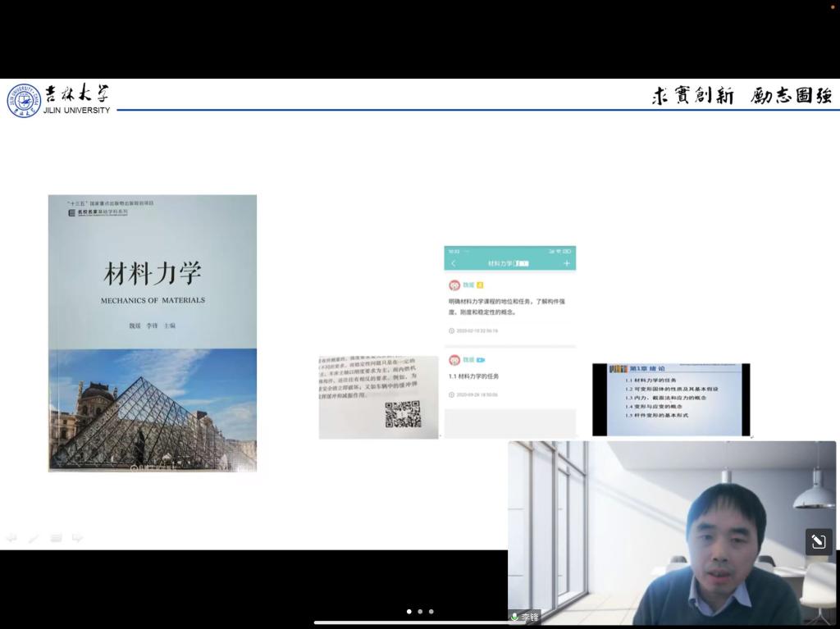
Task: Select the first page indicator dot
Action: tap(409, 611)
